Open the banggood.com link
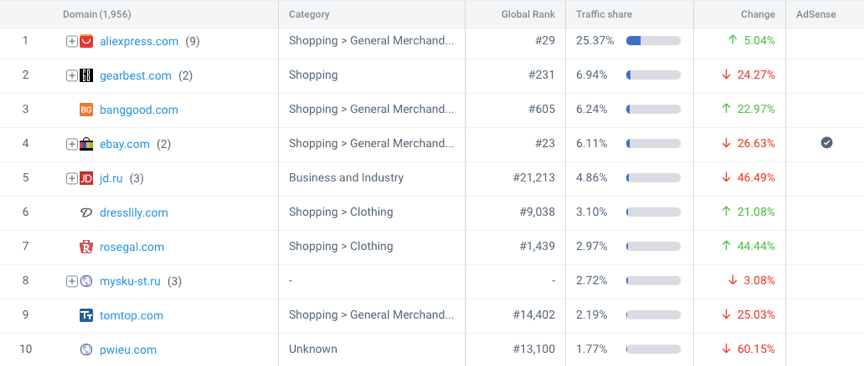The image size is (864, 366). 139,110
